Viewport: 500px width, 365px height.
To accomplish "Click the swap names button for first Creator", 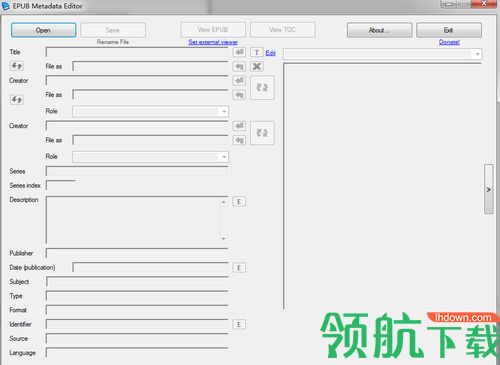I will tap(262, 88).
